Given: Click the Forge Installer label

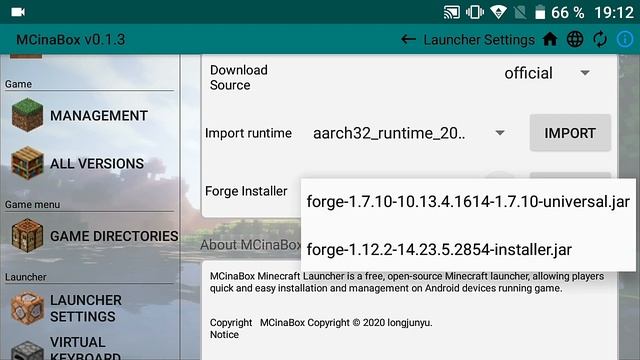Looking at the screenshot, I should click(246, 191).
